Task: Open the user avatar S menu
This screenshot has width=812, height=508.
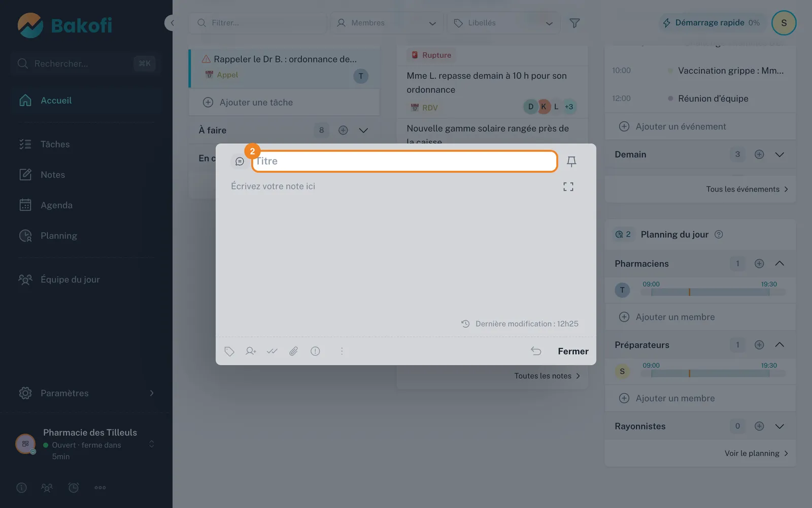Action: pyautogui.click(x=784, y=23)
